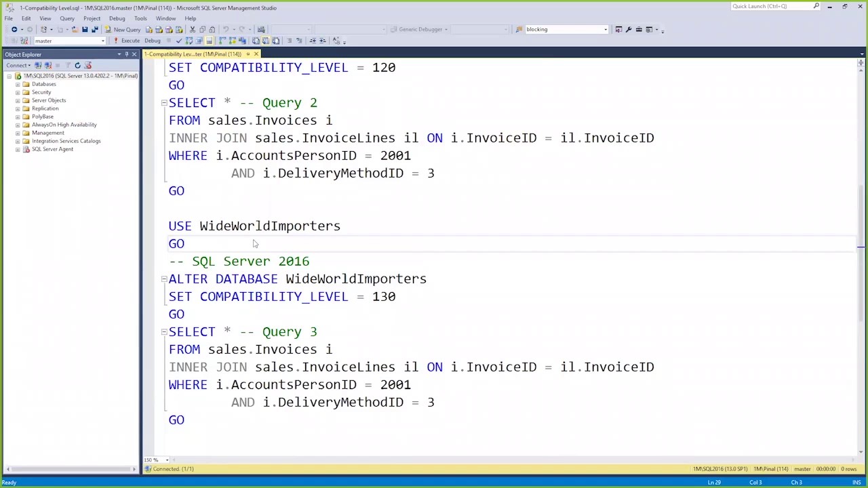The image size is (868, 488).
Task: Open the Tools menu
Action: [140, 18]
